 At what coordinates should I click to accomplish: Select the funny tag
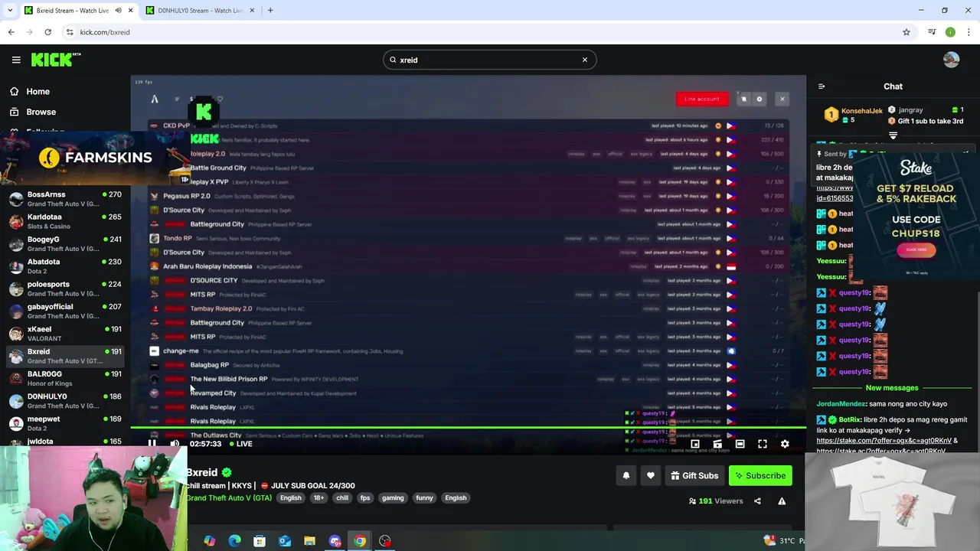click(424, 498)
